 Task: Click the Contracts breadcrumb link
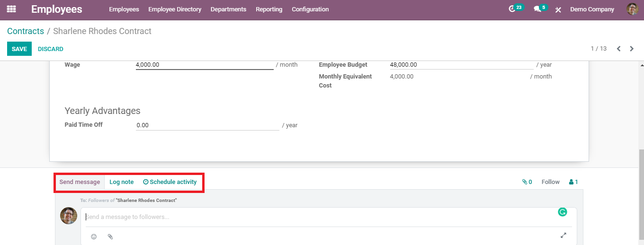click(26, 31)
